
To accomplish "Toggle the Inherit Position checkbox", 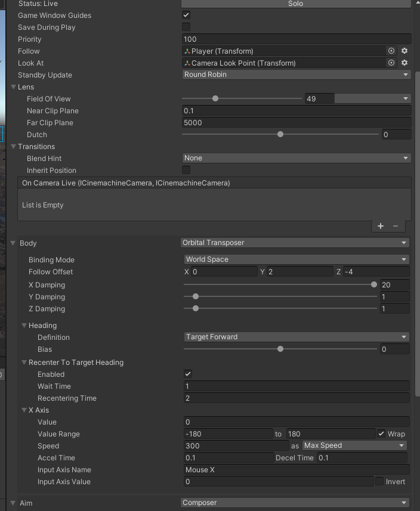I will click(x=186, y=171).
